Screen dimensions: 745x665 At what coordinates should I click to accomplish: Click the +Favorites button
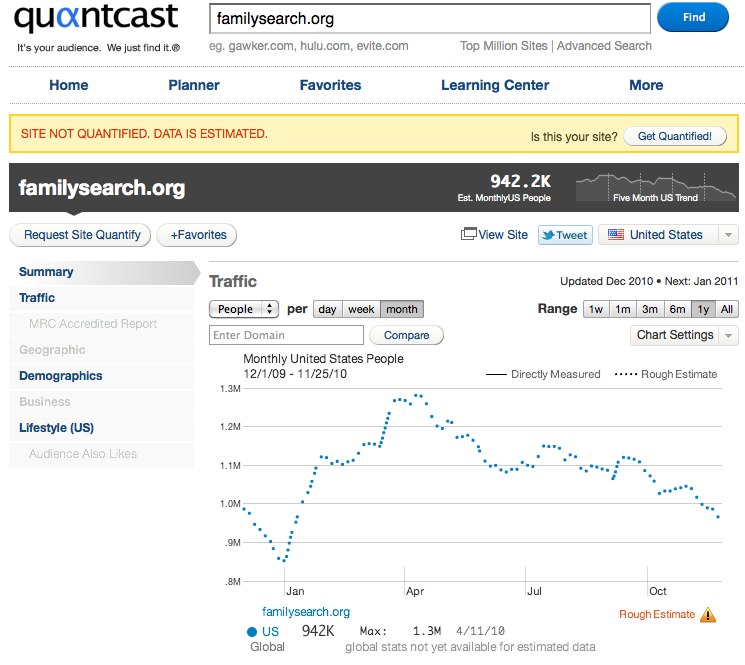197,235
